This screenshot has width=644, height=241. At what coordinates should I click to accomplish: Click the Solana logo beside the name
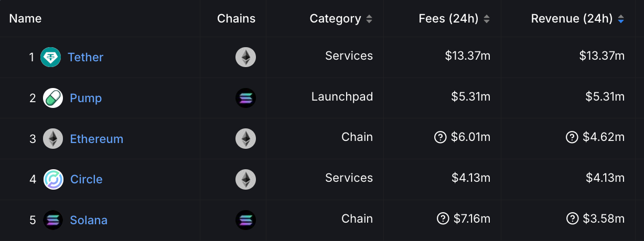point(53,220)
